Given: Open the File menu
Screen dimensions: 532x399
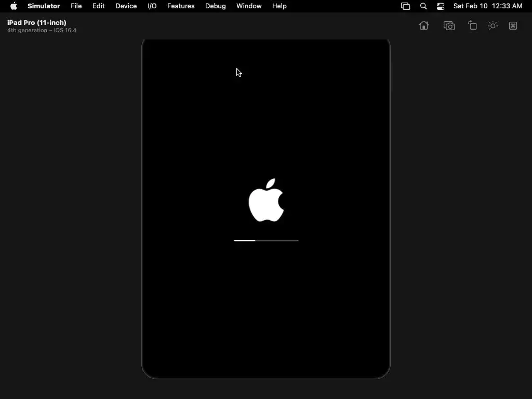Looking at the screenshot, I should (x=76, y=6).
